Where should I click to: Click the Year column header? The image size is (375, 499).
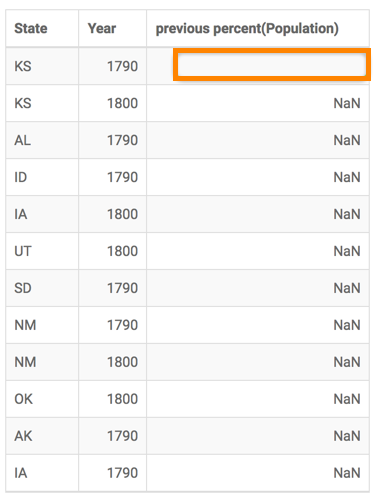[102, 29]
